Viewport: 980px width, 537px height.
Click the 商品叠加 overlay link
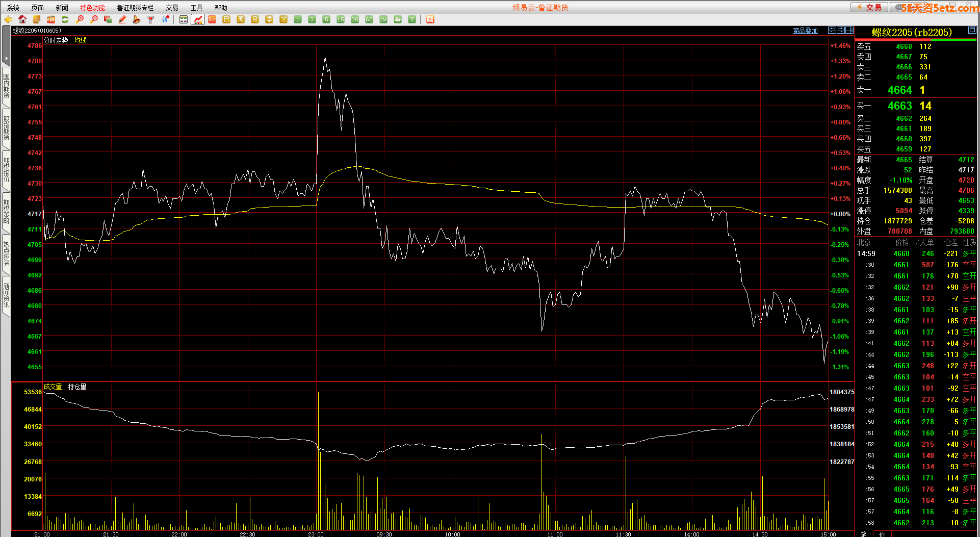tap(805, 31)
